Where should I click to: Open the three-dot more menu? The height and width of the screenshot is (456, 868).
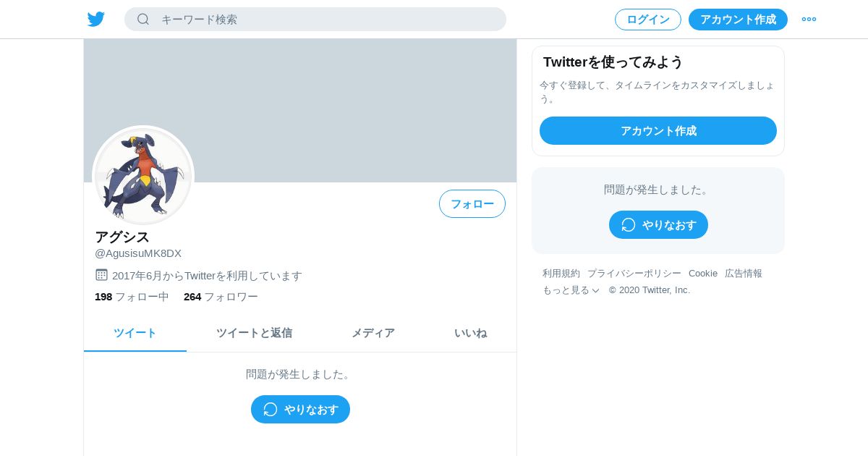[x=809, y=20]
